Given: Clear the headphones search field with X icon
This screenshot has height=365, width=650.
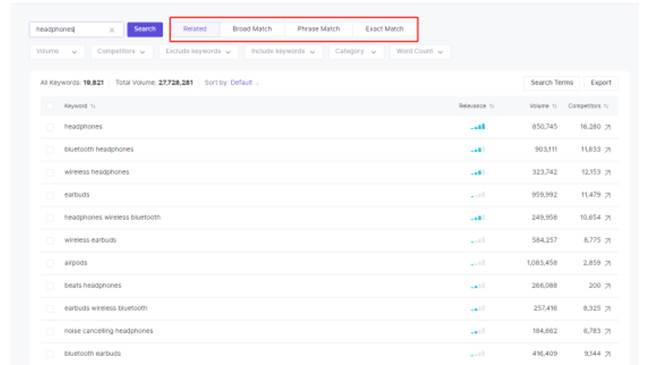Looking at the screenshot, I should click(112, 30).
